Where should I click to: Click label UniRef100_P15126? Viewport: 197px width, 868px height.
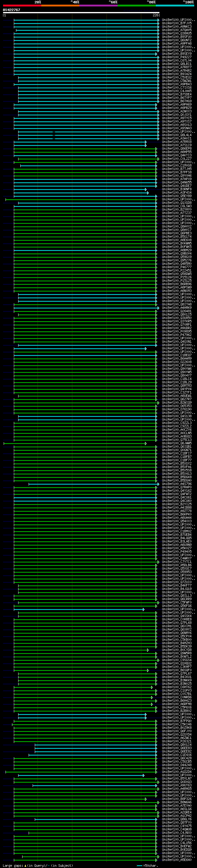[177, 277]
